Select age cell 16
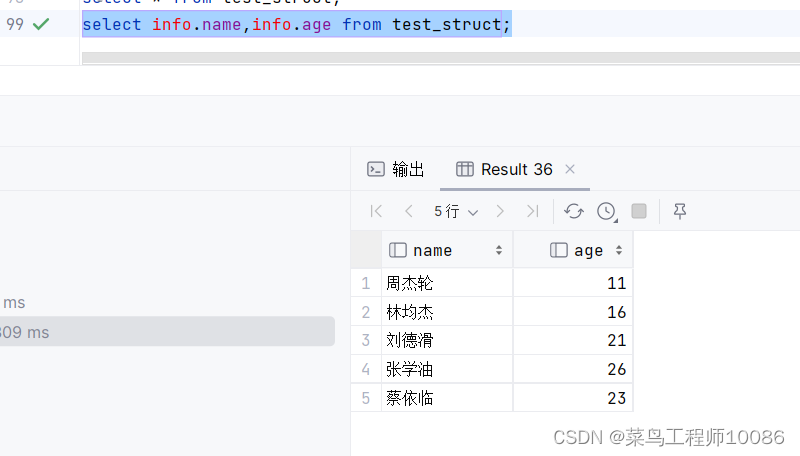 (x=573, y=312)
